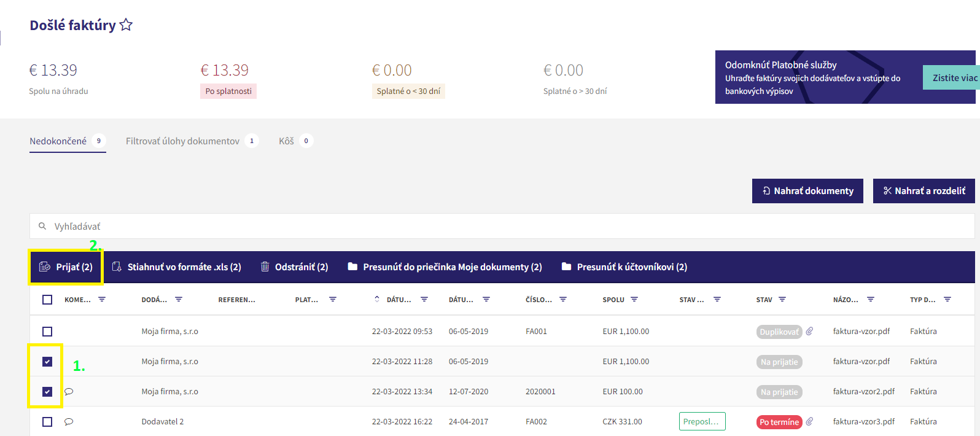Uncheck the 2020001 row checkbox

tap(47, 392)
